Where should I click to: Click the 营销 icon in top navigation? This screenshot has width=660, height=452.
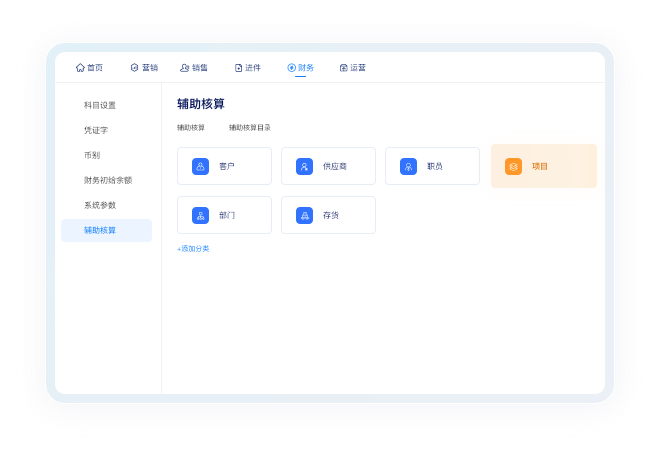pos(134,68)
